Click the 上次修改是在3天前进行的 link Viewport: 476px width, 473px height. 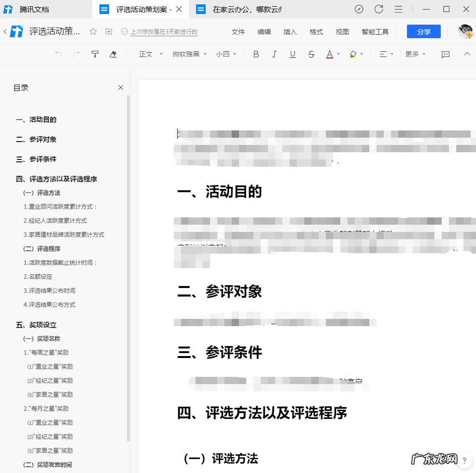[162, 32]
